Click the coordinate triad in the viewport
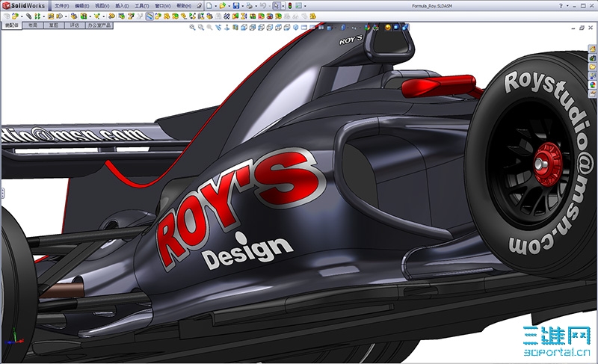598x364 pixels. (14, 337)
